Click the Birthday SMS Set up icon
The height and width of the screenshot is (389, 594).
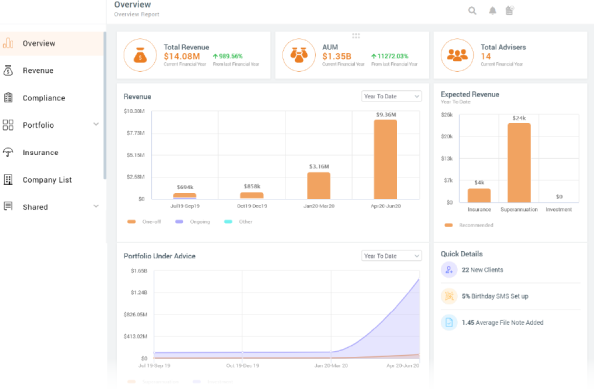449,296
